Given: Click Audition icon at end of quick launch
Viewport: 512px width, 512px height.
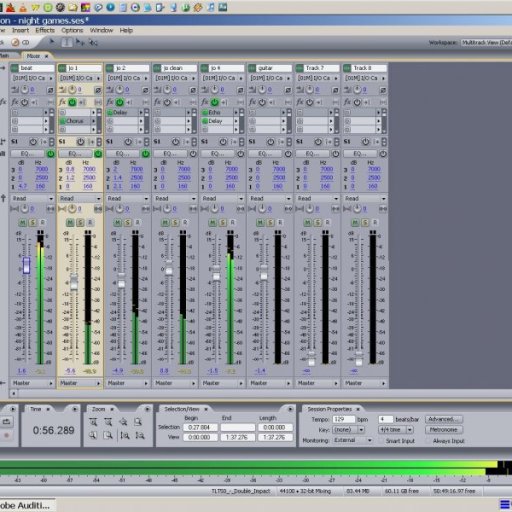Looking at the screenshot, I should pyautogui.click(x=223, y=7).
